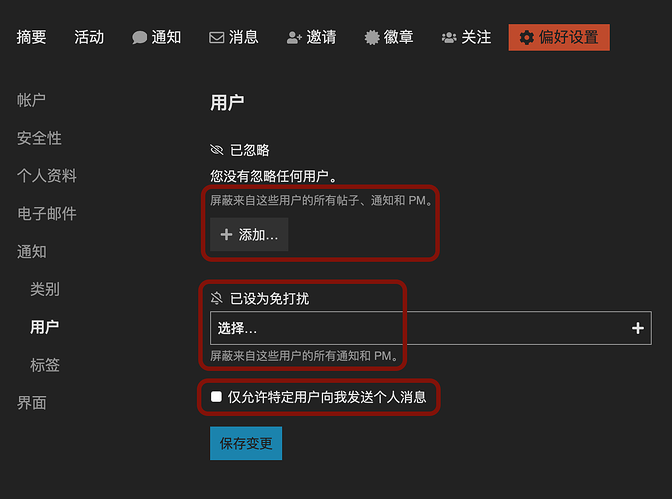This screenshot has width=672, height=499.
Task: Click the plus icon on the 添加 button
Action: (226, 234)
